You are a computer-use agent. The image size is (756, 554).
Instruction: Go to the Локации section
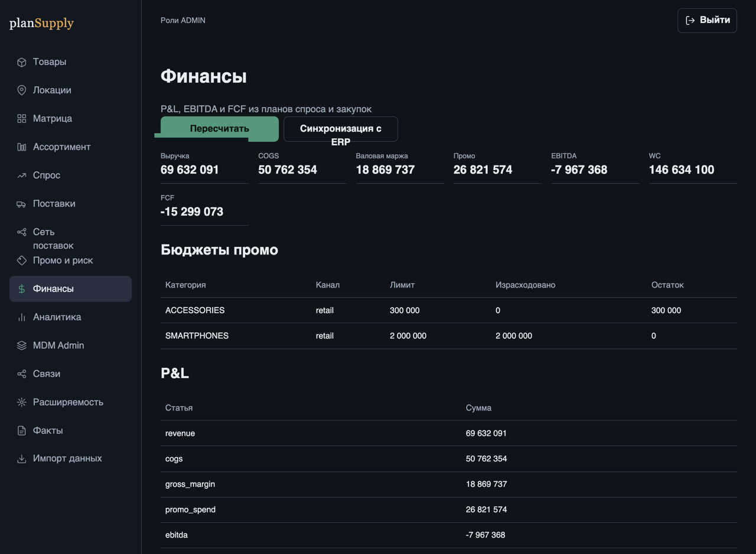tap(70, 90)
